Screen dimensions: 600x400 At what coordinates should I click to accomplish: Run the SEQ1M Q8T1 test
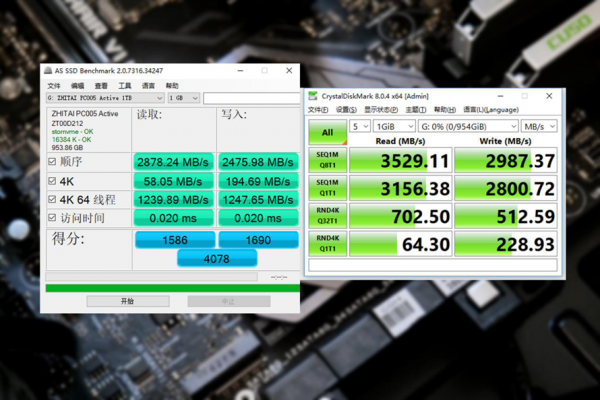[328, 160]
